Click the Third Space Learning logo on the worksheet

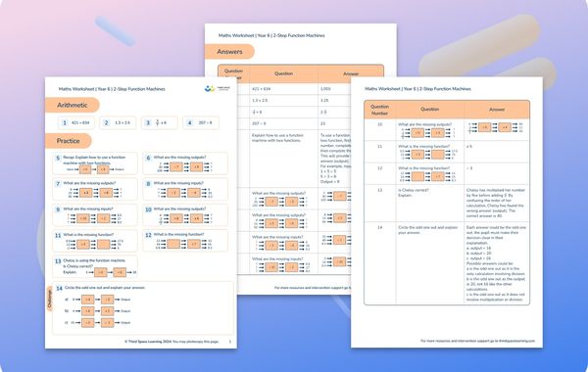click(x=218, y=89)
